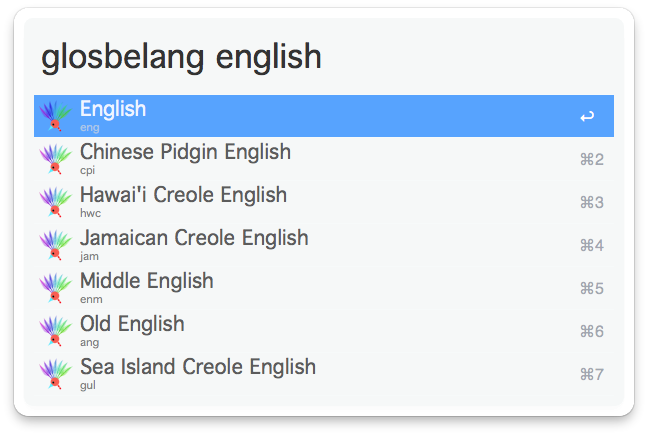The width and height of the screenshot is (648, 436).
Task: Click the icon next to Chinese Pidgin English
Action: tap(55, 159)
